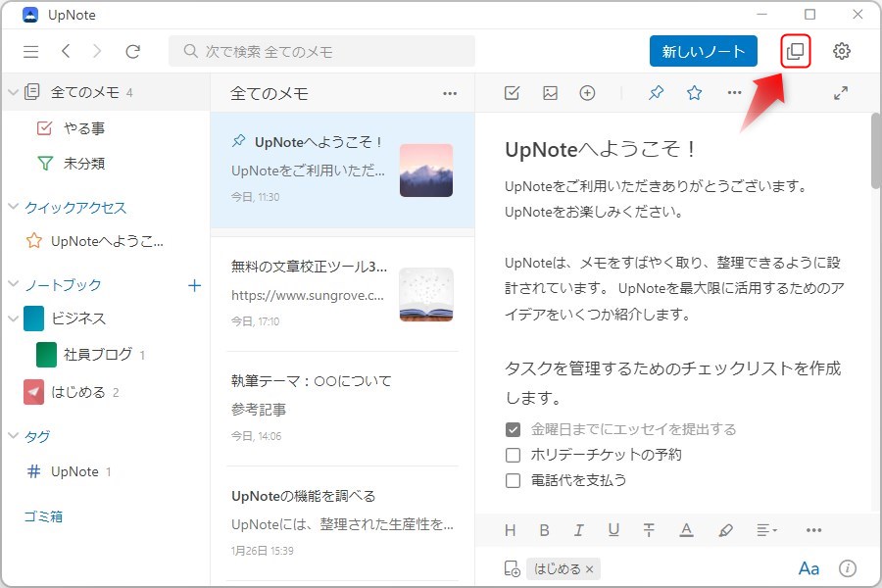Viewport: 882px width, 588px height.
Task: Collapse the ビジネス notebook chevron
Action: pos(14,318)
